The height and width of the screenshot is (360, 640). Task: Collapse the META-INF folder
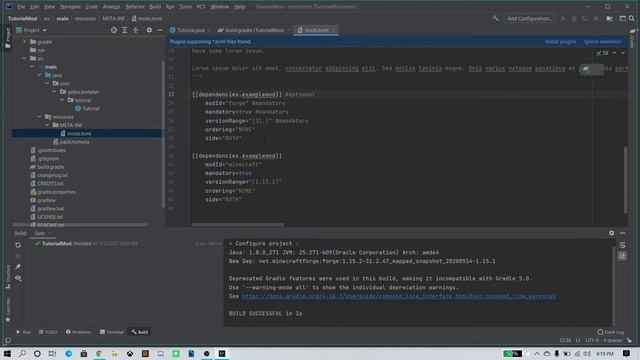pos(47,125)
